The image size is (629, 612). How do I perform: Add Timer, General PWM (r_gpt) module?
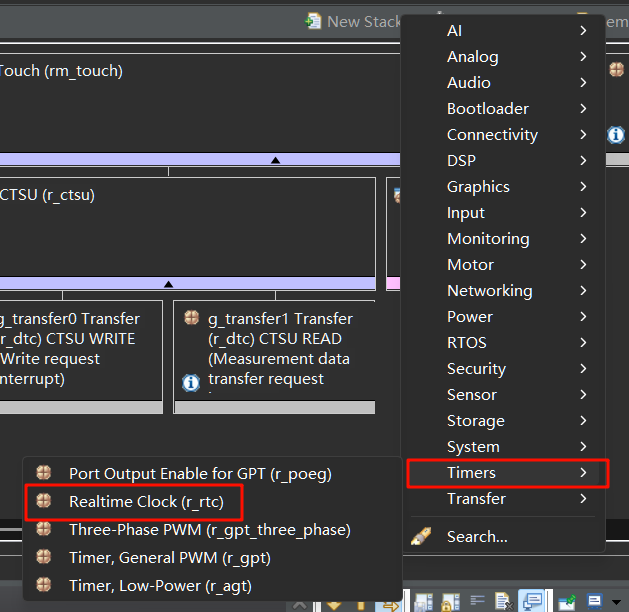pos(213,558)
